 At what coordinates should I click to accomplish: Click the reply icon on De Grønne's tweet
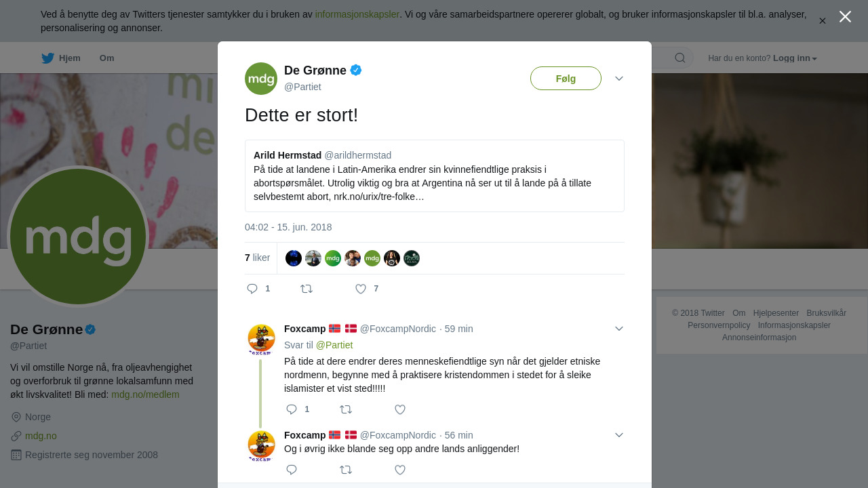(252, 289)
